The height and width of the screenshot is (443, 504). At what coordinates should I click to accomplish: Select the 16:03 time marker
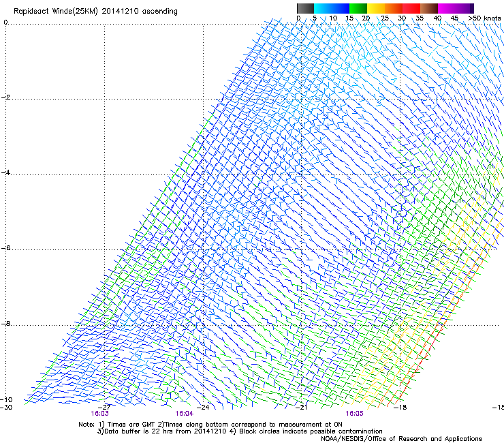99,414
